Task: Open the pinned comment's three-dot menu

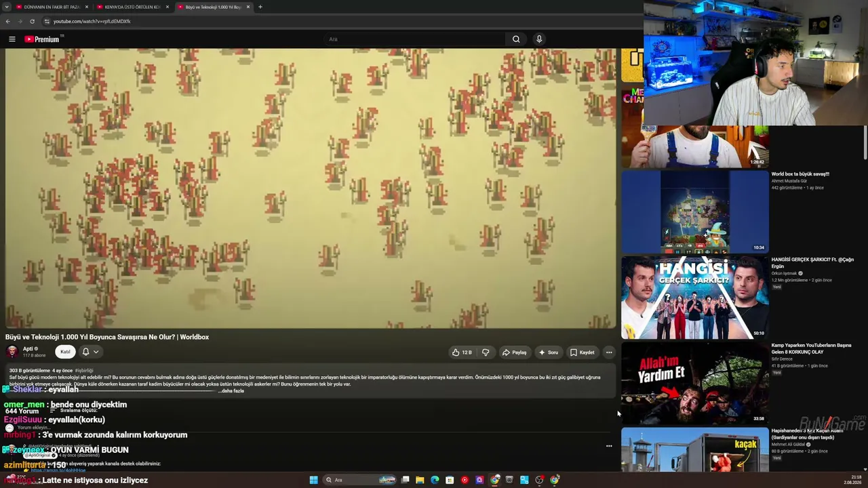Action: point(609,446)
